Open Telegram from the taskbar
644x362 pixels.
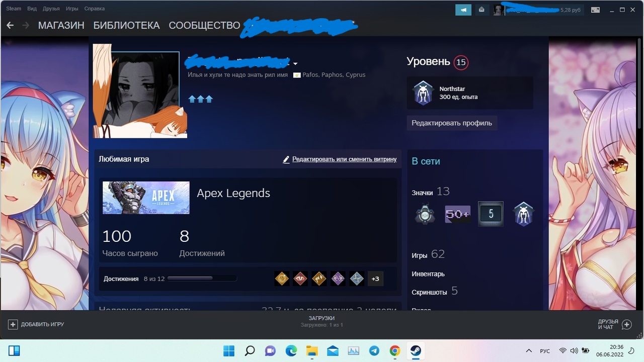tap(374, 350)
